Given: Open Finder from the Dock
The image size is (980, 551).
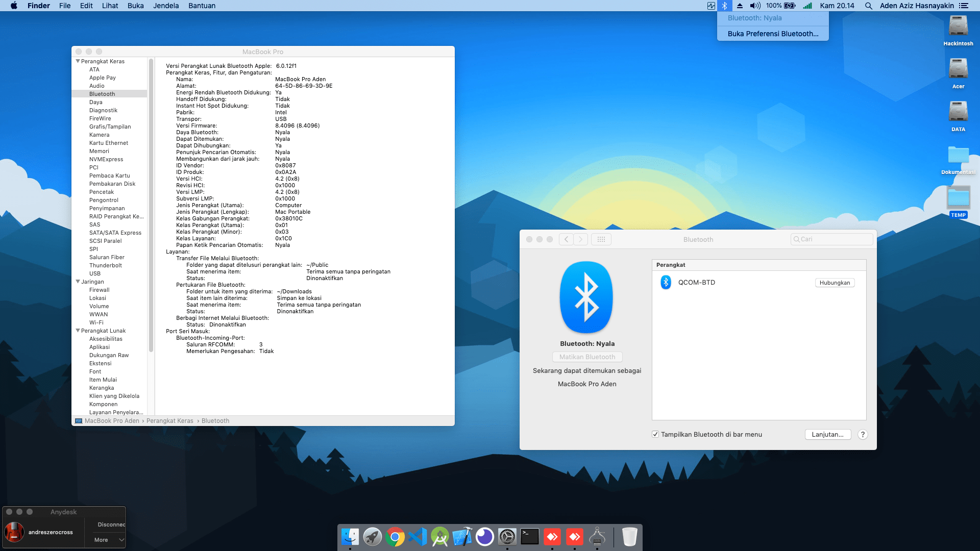Looking at the screenshot, I should click(x=350, y=537).
